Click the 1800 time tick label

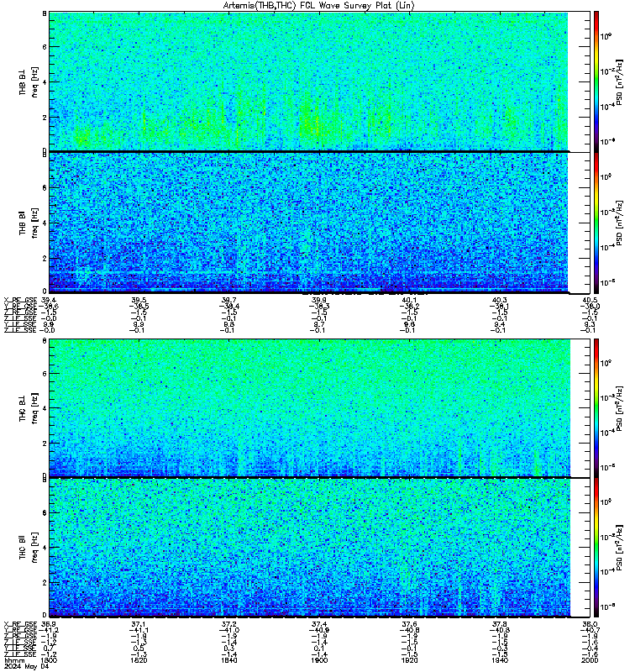pyautogui.click(x=49, y=660)
